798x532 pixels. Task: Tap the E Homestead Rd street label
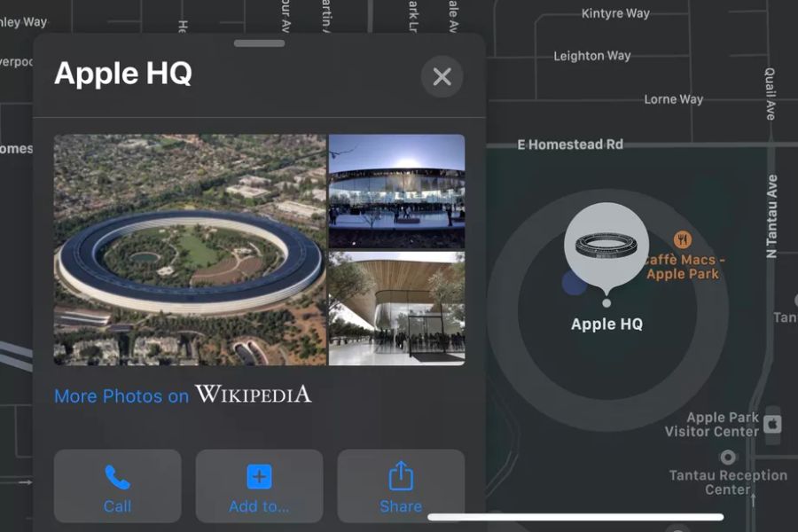tap(570, 145)
